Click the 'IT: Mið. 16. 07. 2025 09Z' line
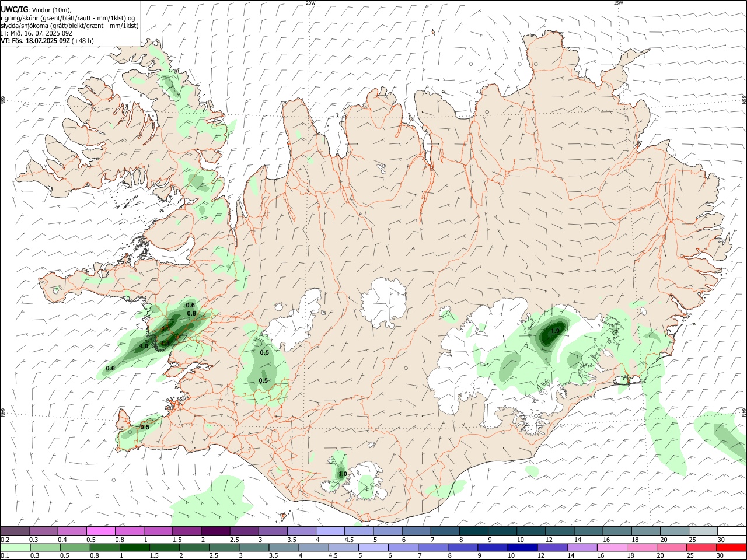 tap(37, 33)
